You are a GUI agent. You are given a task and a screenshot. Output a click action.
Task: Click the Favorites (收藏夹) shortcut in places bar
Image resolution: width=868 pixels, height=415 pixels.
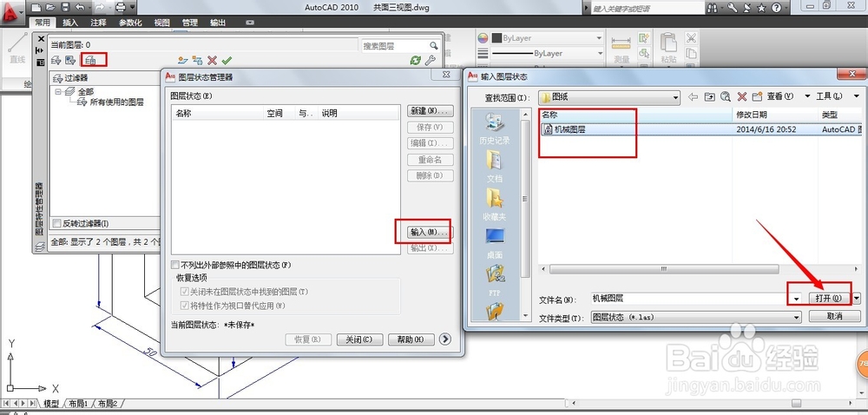tap(495, 205)
